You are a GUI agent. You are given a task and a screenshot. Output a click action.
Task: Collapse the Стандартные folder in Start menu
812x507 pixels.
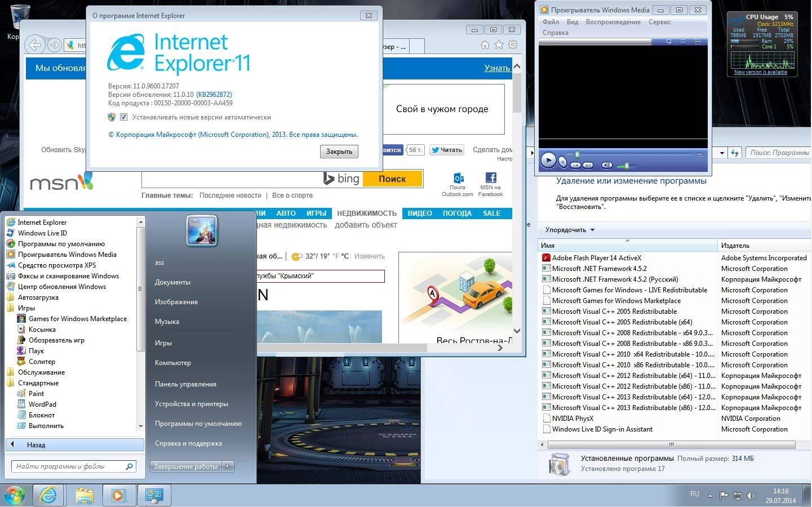pos(38,383)
